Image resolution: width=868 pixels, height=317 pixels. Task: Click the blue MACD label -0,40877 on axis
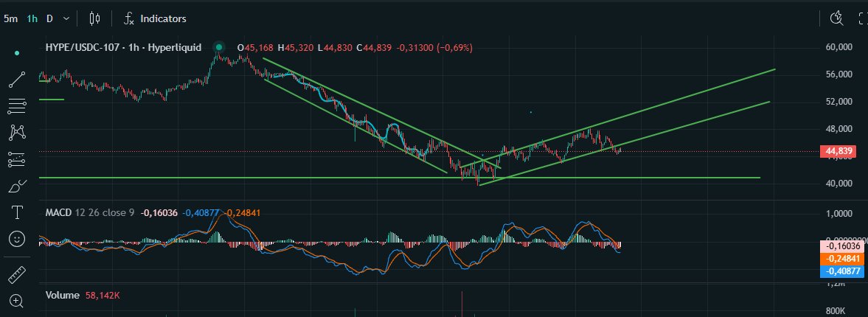[x=841, y=271]
